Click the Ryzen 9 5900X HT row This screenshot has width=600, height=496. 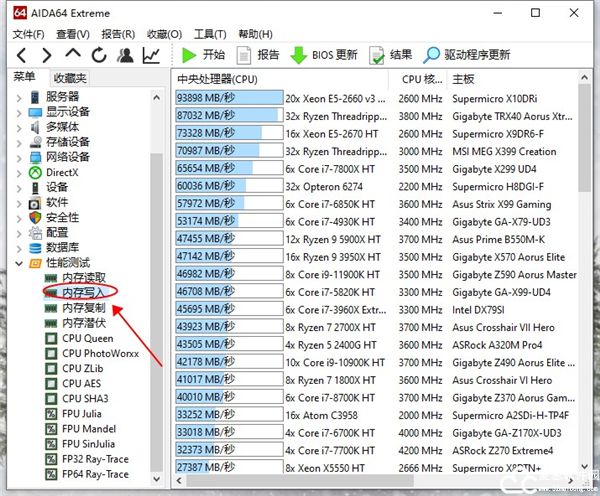click(376, 239)
